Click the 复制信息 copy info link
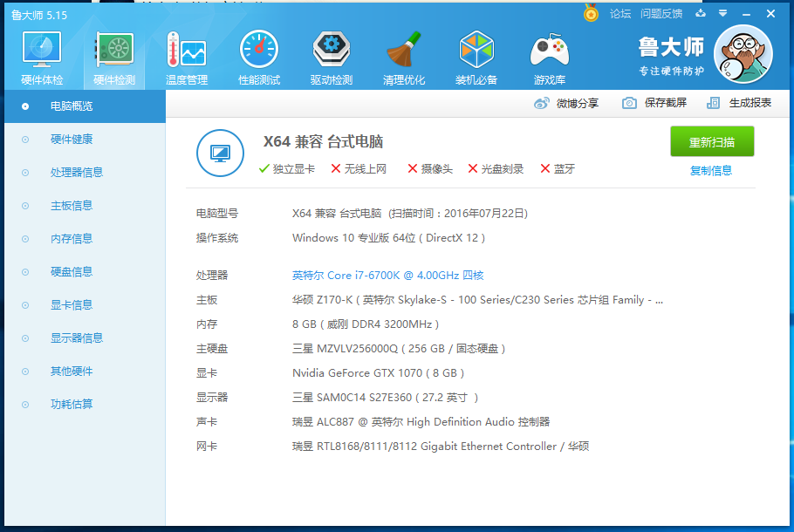Viewport: 794px width, 532px height. 712,169
